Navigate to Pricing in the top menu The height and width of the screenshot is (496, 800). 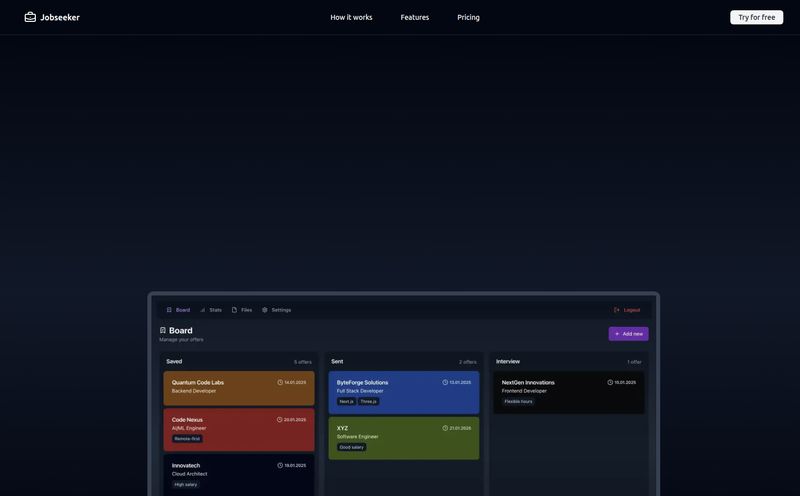468,17
